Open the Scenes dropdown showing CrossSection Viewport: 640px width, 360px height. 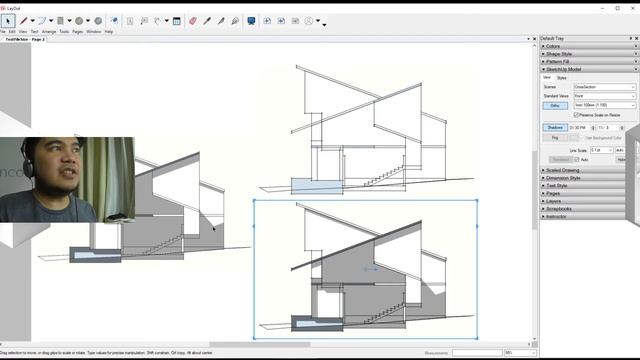coord(604,87)
